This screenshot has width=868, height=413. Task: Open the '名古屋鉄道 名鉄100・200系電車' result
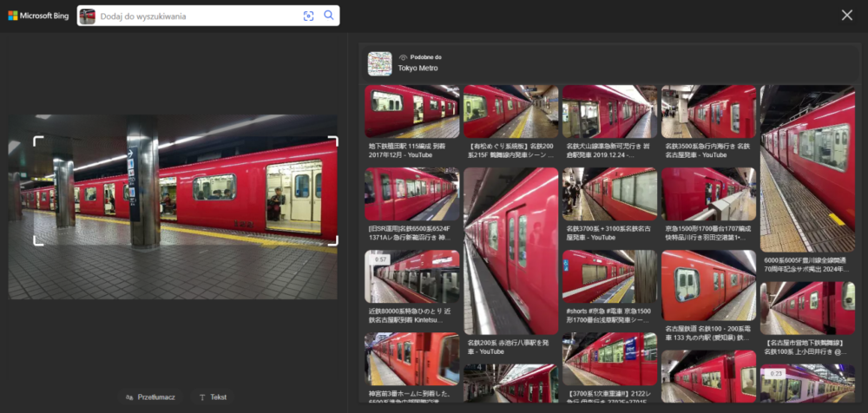click(x=708, y=285)
